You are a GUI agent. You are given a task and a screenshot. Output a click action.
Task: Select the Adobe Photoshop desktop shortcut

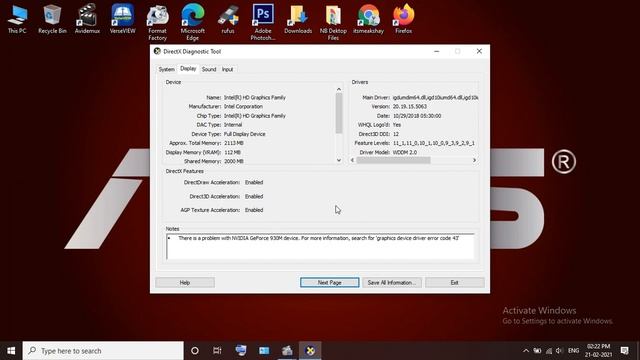(263, 22)
